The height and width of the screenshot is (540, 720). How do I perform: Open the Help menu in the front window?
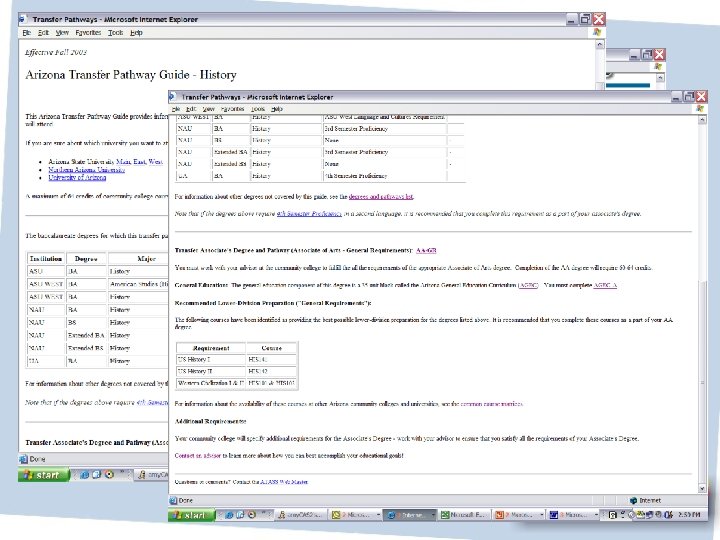pos(276,109)
